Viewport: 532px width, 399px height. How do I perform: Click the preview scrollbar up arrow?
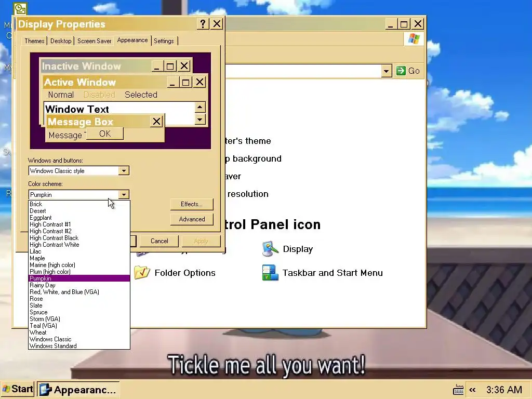(200, 108)
